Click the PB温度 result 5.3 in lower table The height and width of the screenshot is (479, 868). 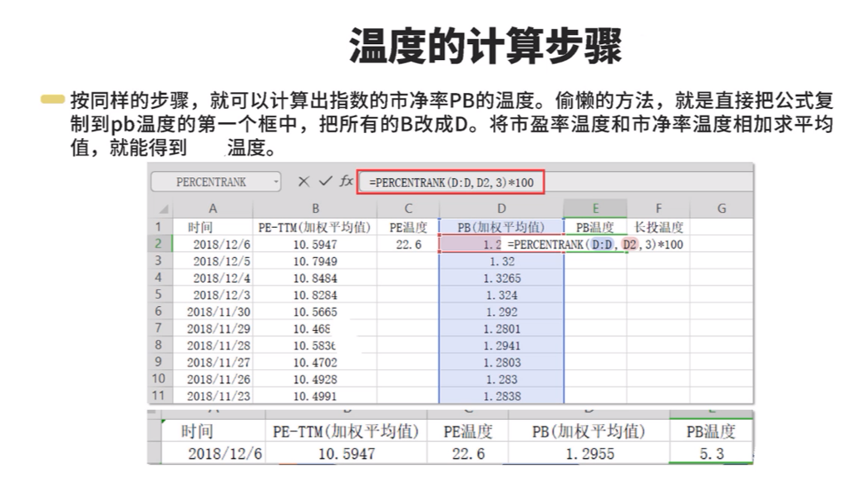coord(712,453)
